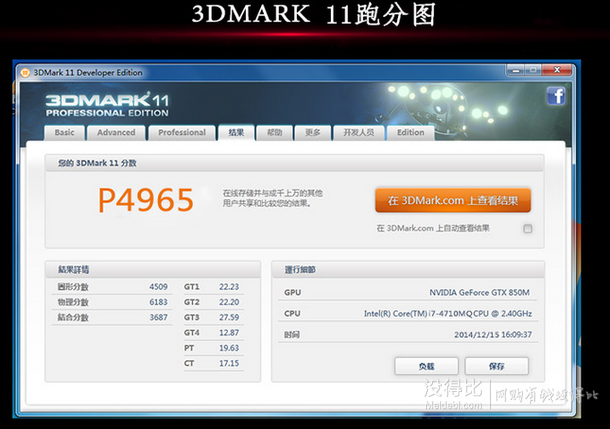The width and height of the screenshot is (610, 429).
Task: Open the Advanced tab
Action: (x=116, y=133)
